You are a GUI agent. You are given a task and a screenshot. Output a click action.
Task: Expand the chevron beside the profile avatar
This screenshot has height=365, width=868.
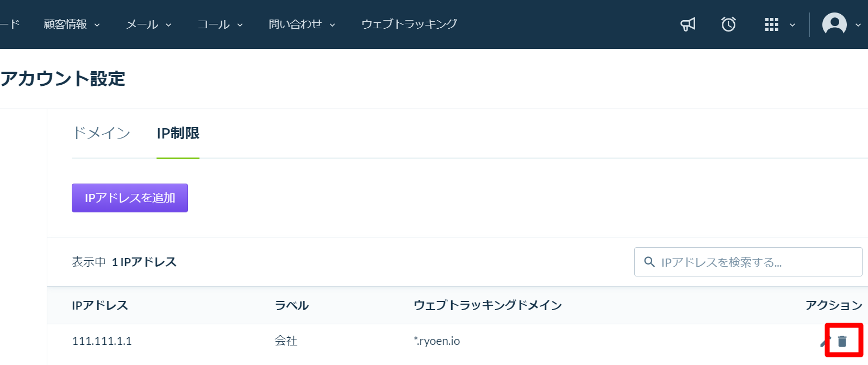858,25
